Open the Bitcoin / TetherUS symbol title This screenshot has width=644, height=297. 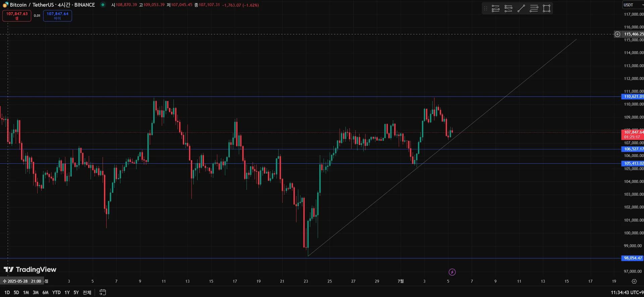point(52,5)
